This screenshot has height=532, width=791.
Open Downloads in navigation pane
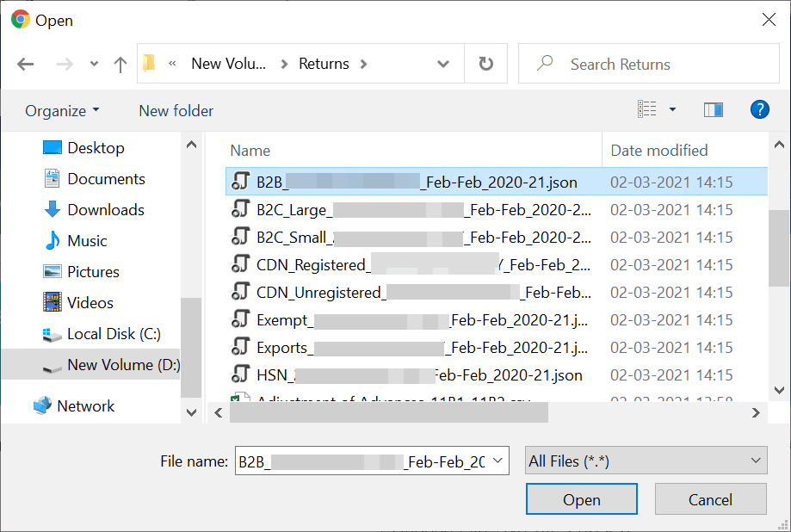pos(94,209)
